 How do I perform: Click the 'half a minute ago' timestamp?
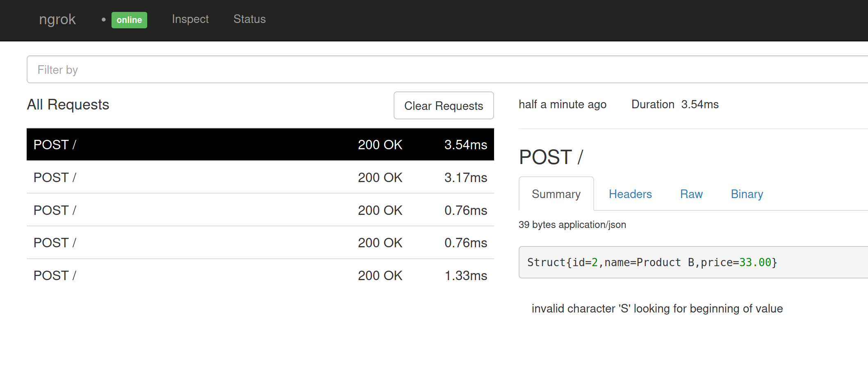(562, 105)
